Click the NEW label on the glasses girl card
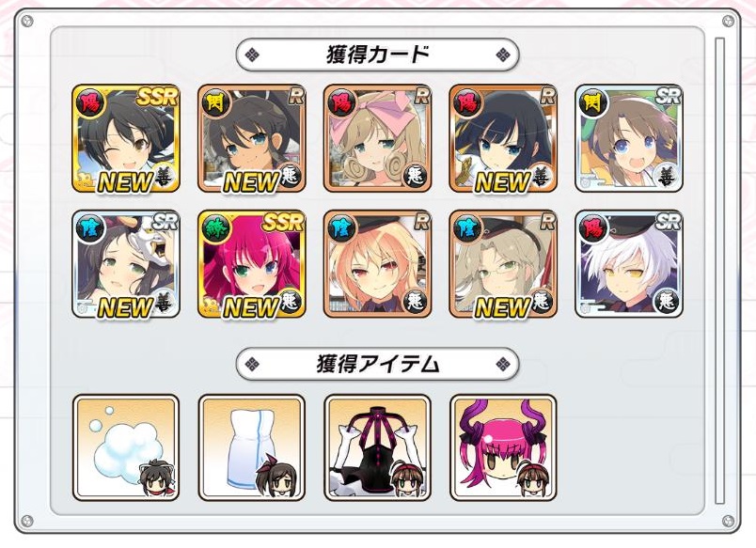The height and width of the screenshot is (548, 756). pos(502,307)
